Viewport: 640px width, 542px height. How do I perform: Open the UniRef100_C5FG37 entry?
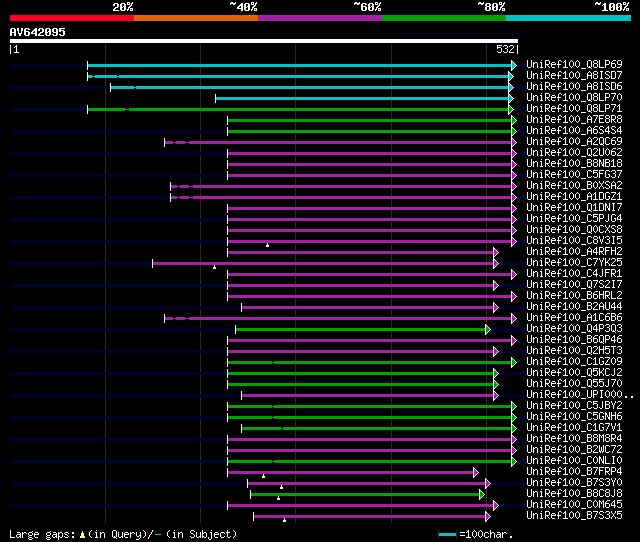[574, 175]
